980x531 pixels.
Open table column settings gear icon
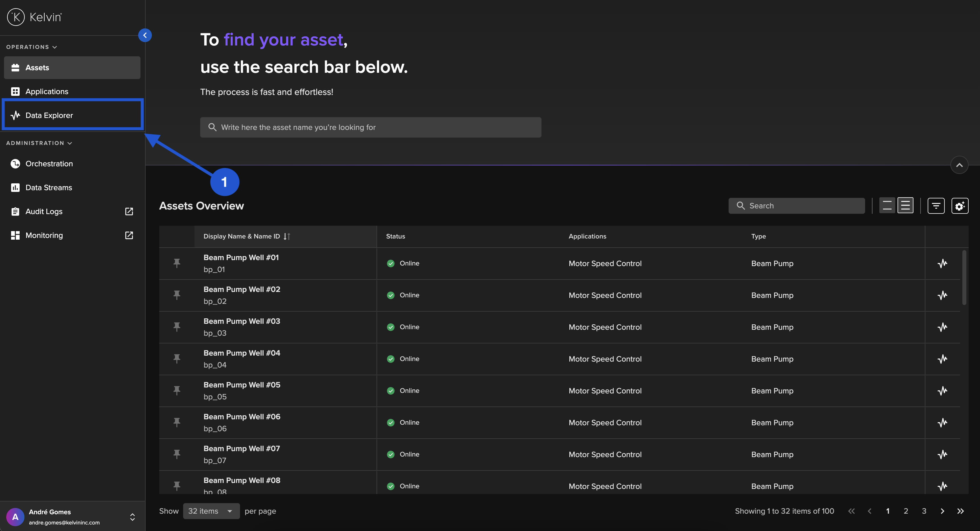tap(960, 206)
